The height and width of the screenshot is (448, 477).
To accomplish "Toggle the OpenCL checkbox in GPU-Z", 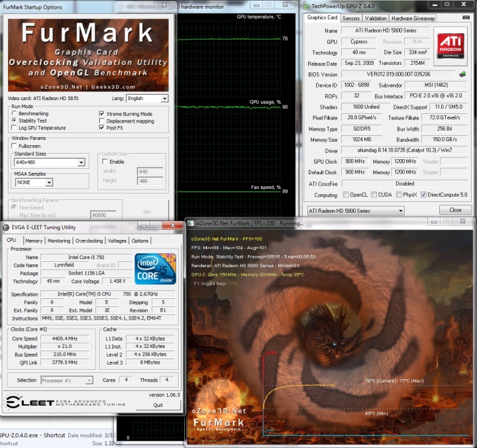I will point(346,194).
